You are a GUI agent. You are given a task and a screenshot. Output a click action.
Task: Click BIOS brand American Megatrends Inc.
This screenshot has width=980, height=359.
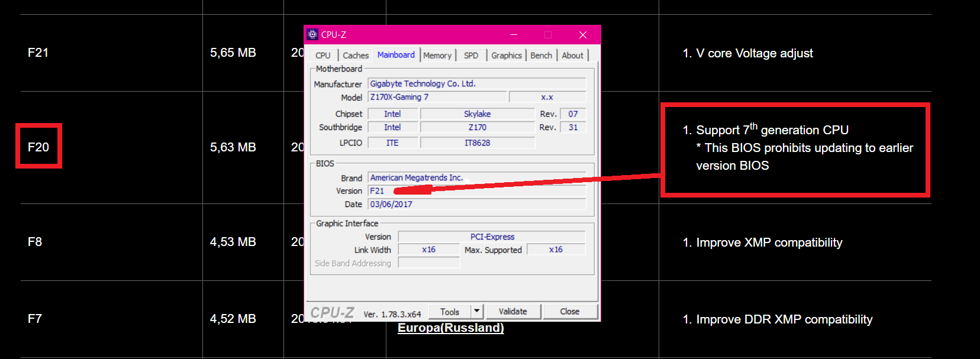(477, 177)
